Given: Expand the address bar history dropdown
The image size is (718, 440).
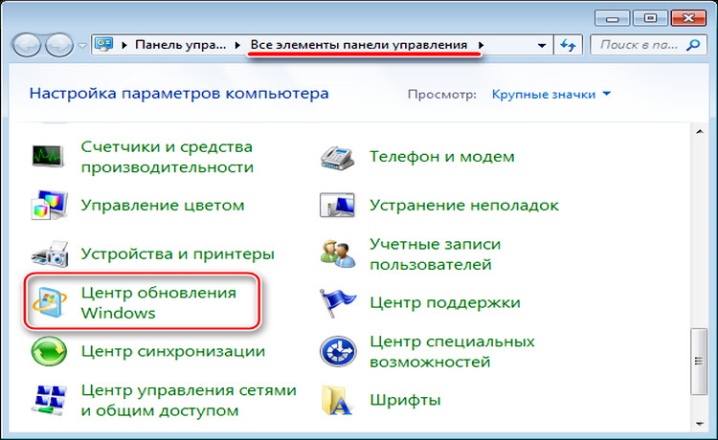Looking at the screenshot, I should [542, 45].
